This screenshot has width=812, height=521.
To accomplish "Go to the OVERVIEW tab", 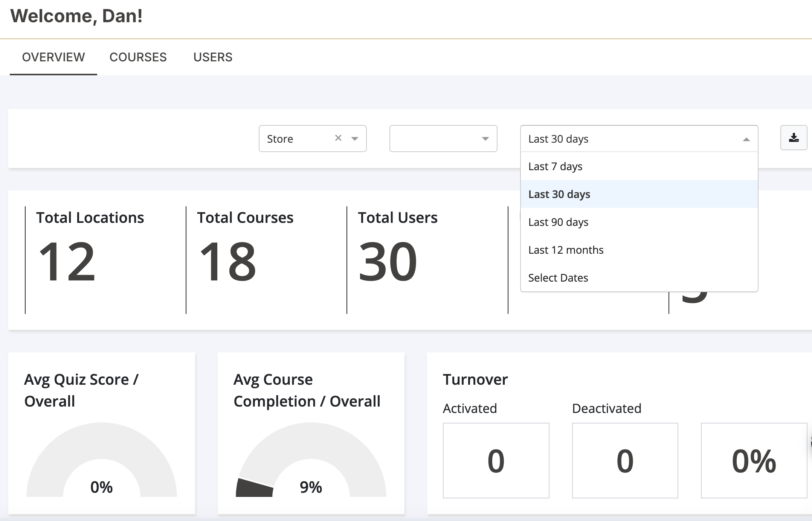I will 53,57.
